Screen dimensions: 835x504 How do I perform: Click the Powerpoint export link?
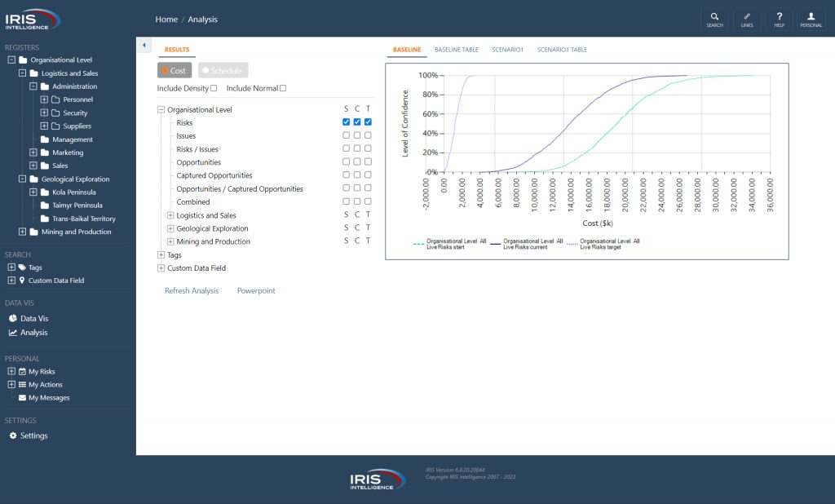255,290
